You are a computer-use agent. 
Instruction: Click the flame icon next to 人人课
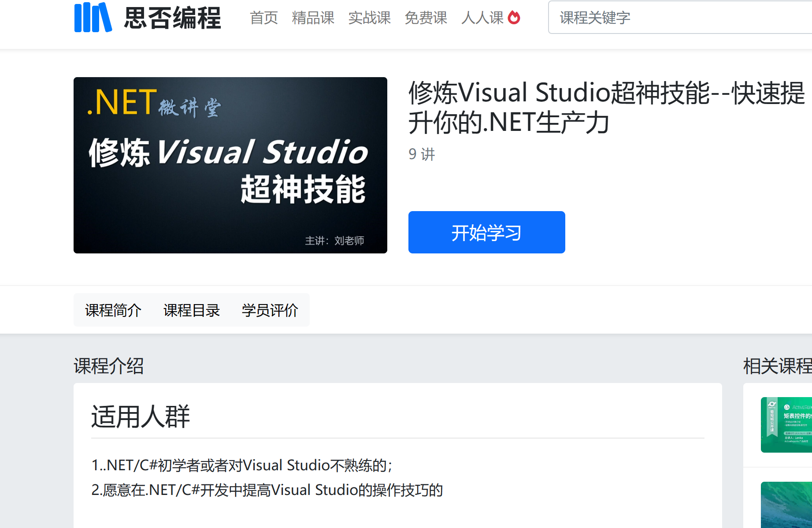click(514, 18)
